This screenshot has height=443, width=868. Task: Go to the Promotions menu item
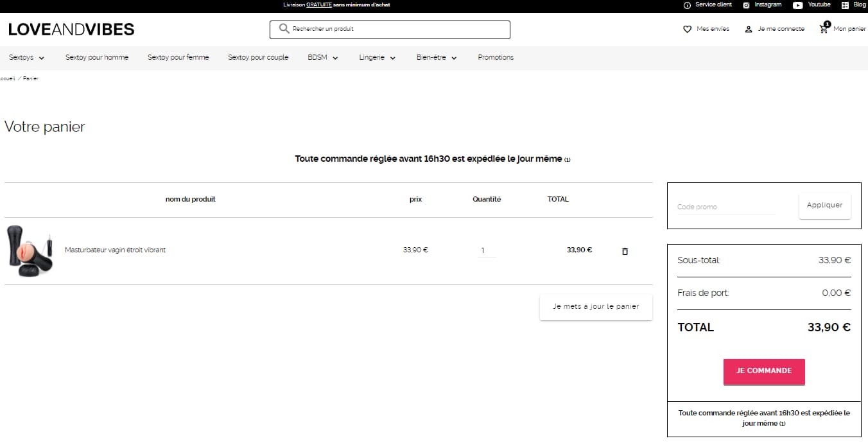pyautogui.click(x=496, y=58)
